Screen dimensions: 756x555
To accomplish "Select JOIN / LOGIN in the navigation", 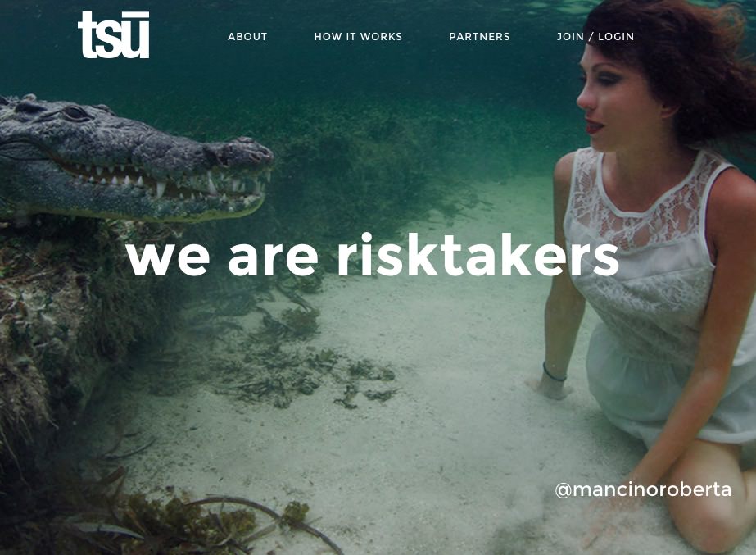I will click(x=595, y=37).
